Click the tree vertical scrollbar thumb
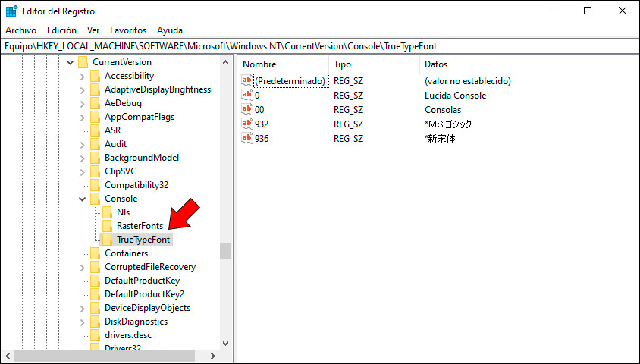 pos(226,251)
